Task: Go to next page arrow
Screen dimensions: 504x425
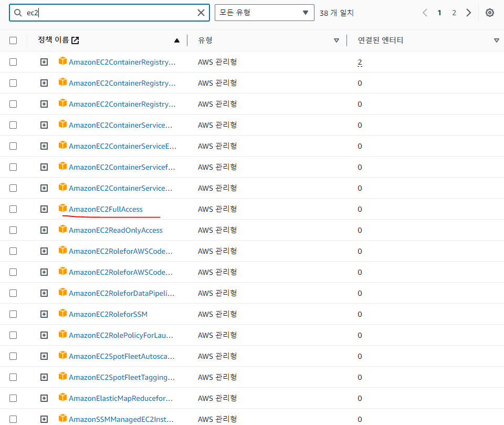Action: click(469, 13)
